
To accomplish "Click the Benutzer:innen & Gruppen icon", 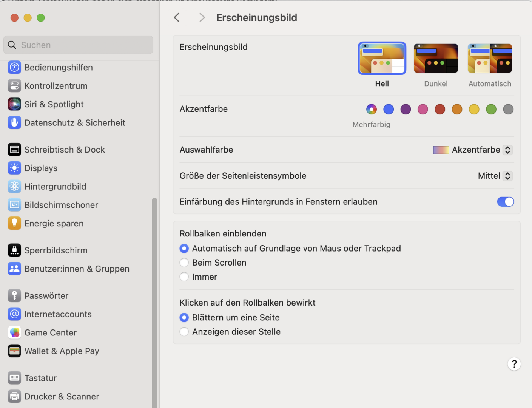I will [x=14, y=269].
